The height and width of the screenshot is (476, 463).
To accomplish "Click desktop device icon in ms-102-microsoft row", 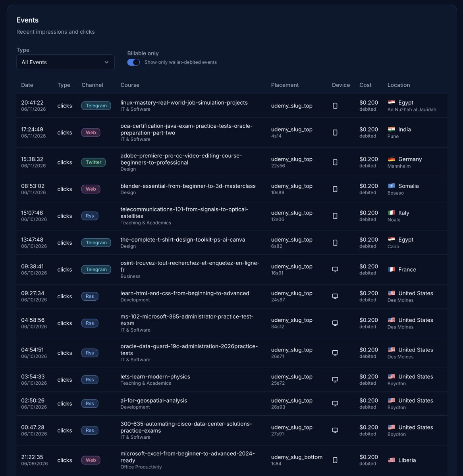I will 335,323.
